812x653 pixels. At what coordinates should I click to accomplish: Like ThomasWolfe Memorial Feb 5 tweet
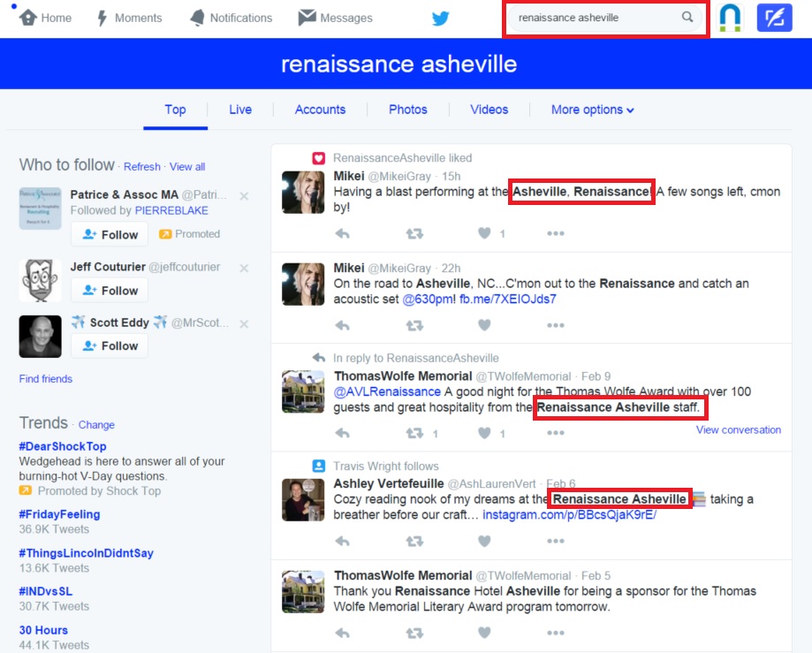click(x=484, y=633)
